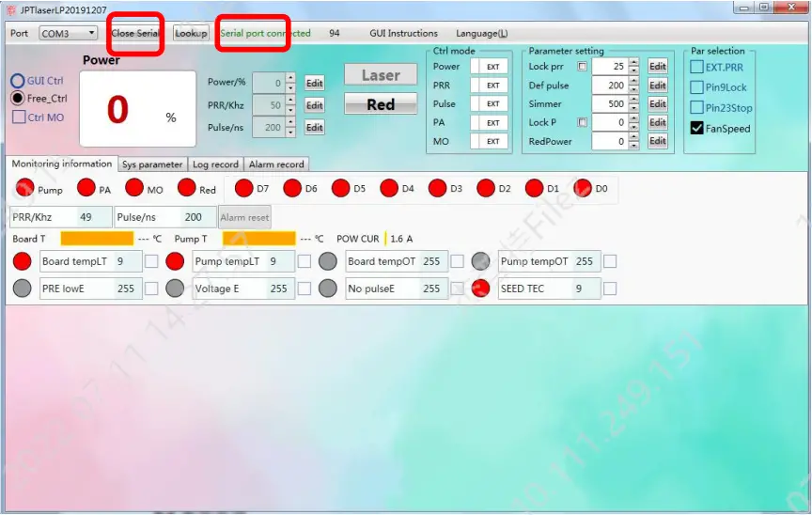
Task: Click the Close Serial button
Action: tap(135, 33)
